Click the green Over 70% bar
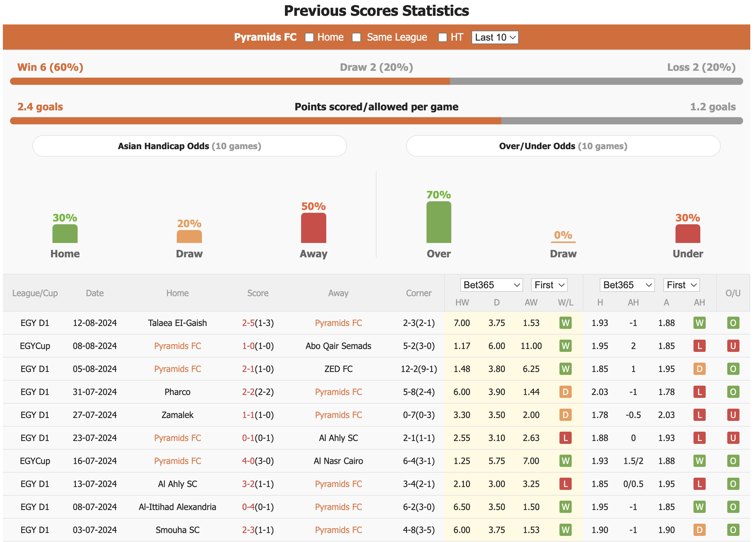This screenshot has height=542, width=756. click(439, 222)
